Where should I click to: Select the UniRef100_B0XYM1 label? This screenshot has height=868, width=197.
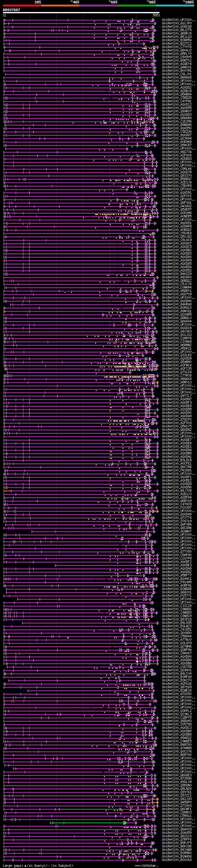tap(177, 71)
